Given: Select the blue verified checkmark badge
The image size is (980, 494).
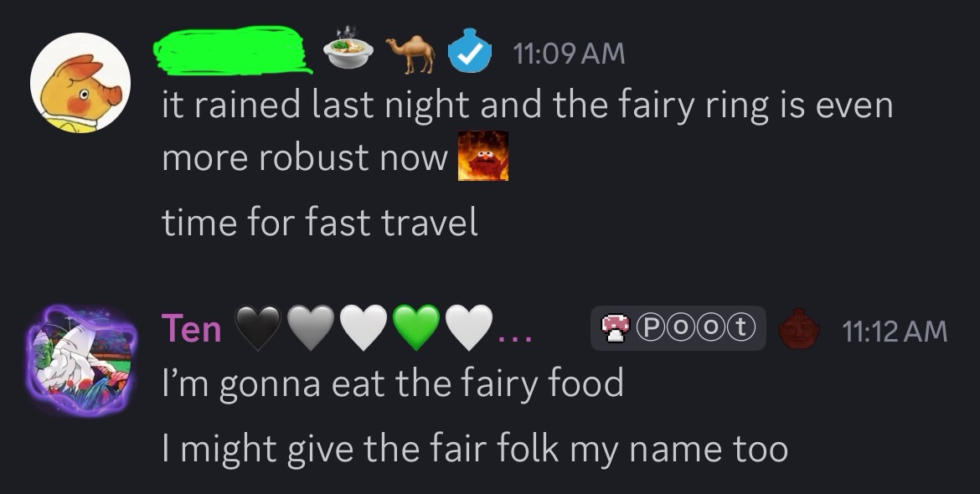Looking at the screenshot, I should click(x=470, y=51).
